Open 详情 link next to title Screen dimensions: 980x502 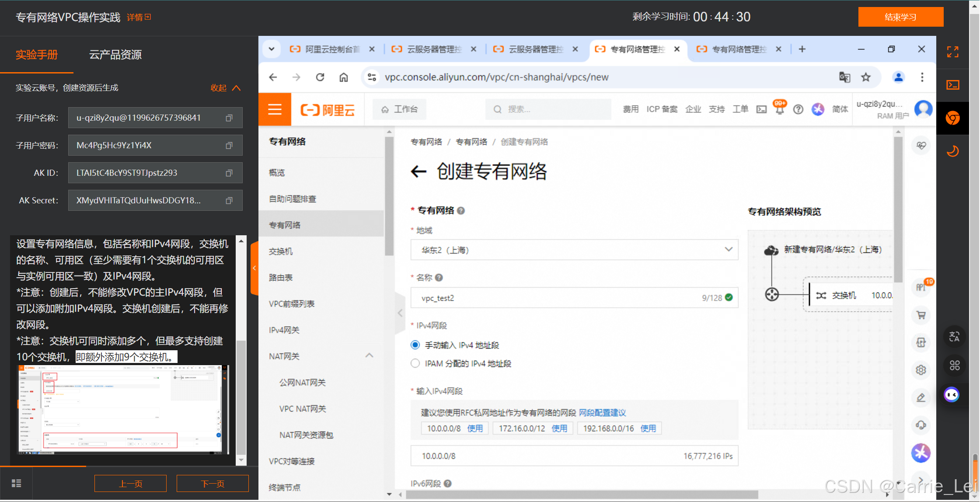coord(139,17)
